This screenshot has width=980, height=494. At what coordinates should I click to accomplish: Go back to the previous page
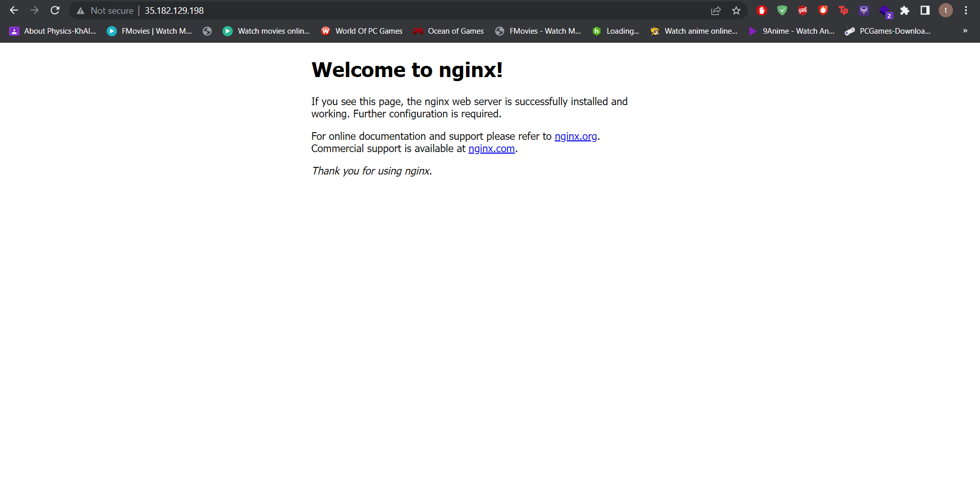14,10
